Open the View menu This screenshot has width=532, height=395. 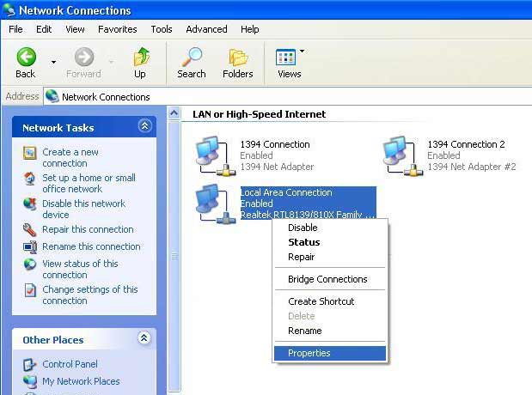[75, 29]
